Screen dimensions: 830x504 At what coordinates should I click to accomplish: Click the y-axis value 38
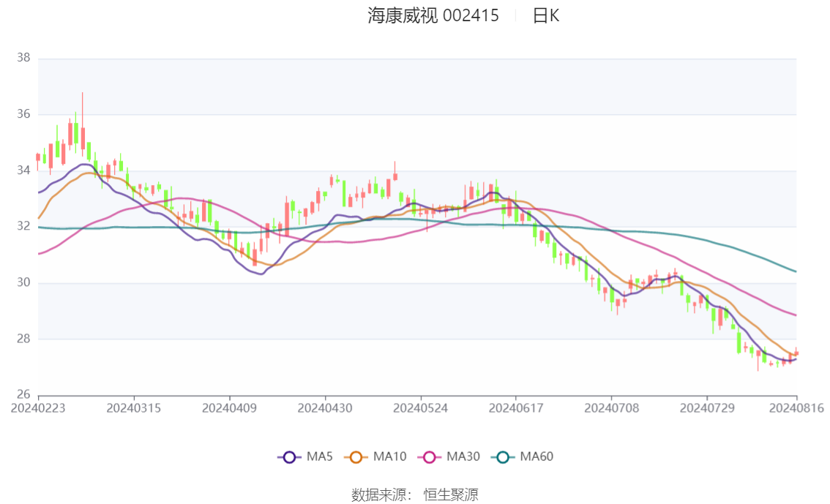(23, 58)
